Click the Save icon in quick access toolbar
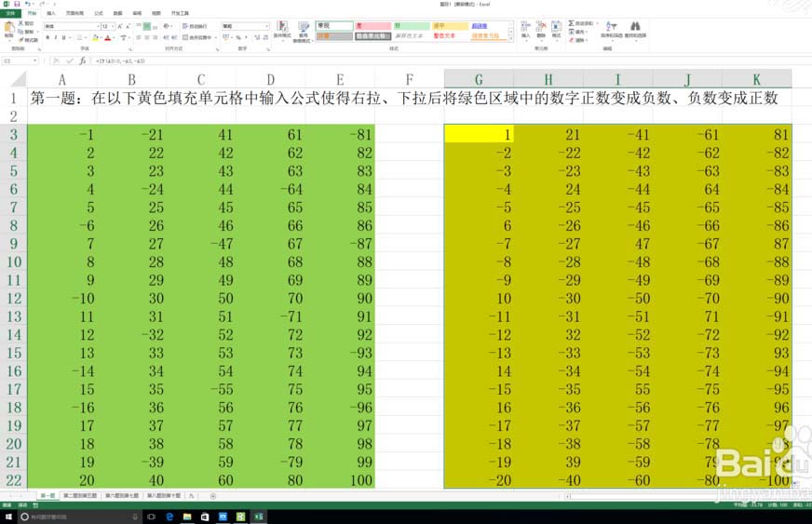812x524 pixels. 17,4
